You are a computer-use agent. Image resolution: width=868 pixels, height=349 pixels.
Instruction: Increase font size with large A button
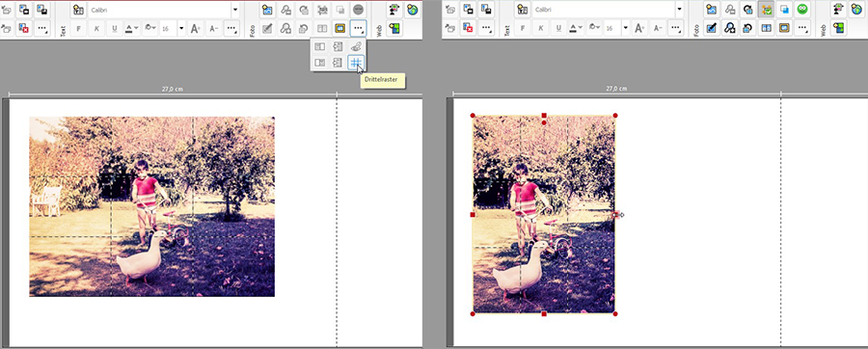tap(196, 28)
